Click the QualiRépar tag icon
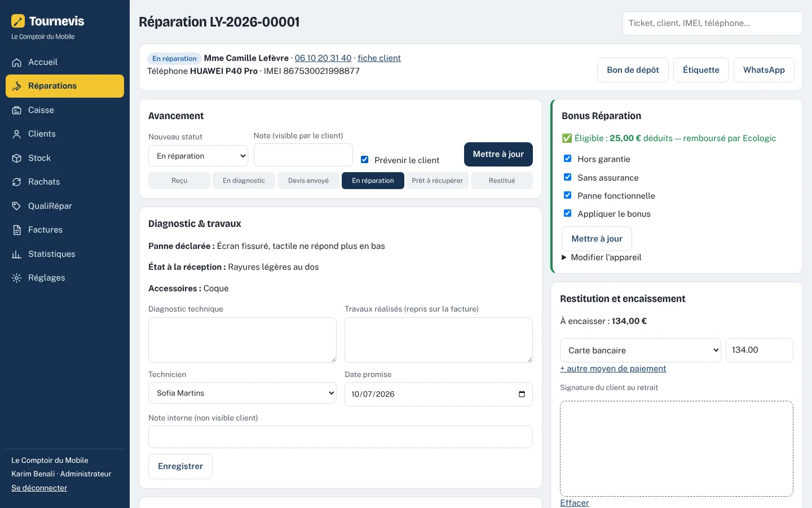Viewport: 812px width, 508px height. click(17, 207)
